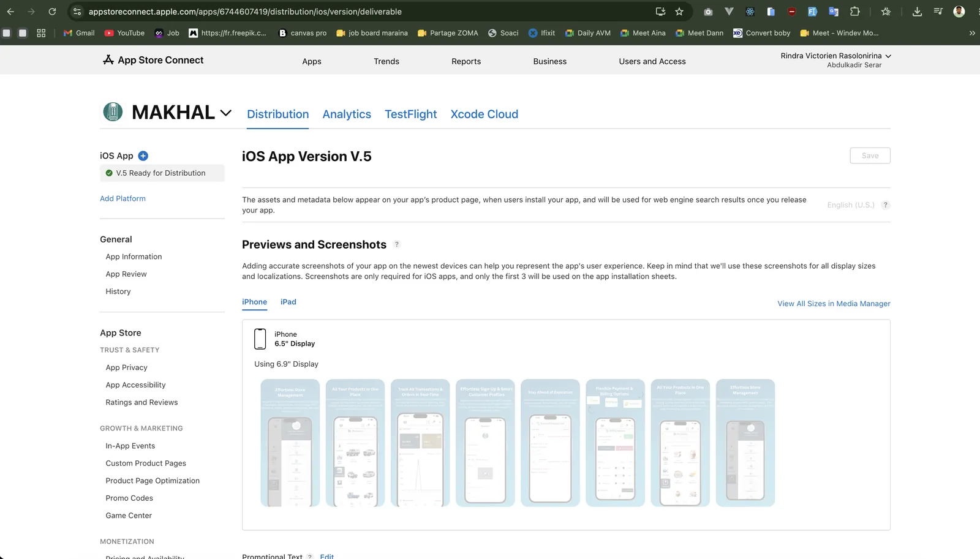980x559 pixels.
Task: Open the media controls icon
Action: pos(938,12)
